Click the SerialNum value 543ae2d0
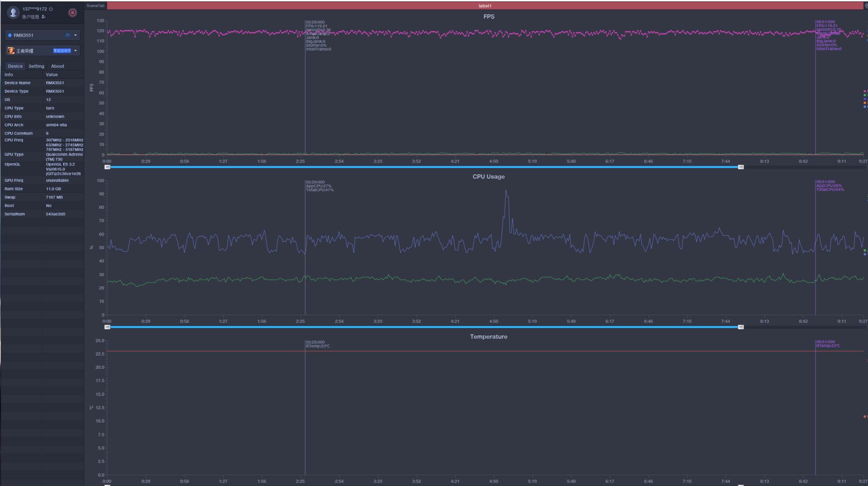The image size is (868, 486). (56, 214)
